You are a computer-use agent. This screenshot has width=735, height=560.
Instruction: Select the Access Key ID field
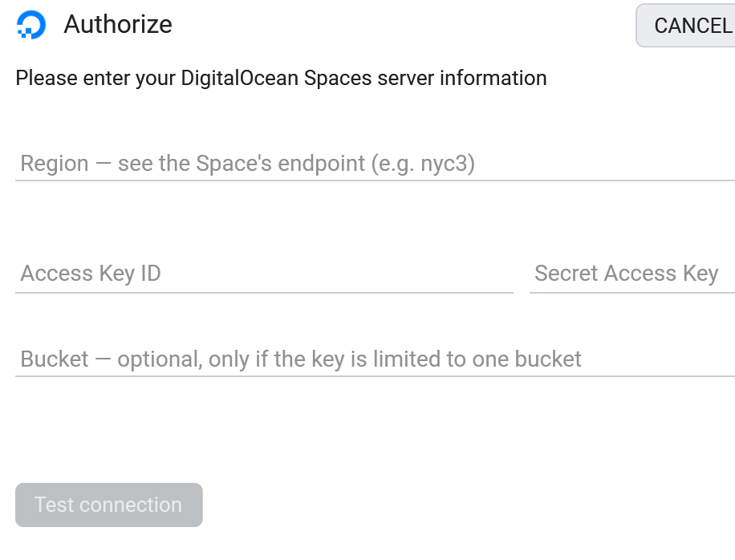click(264, 274)
